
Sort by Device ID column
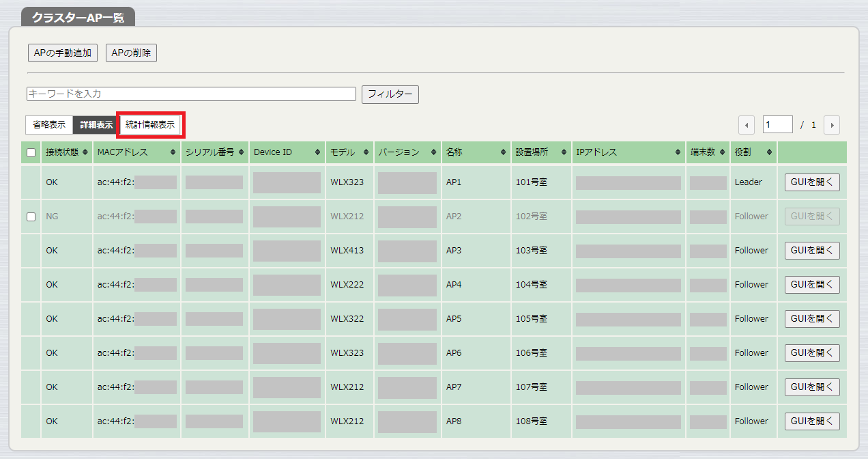(318, 152)
